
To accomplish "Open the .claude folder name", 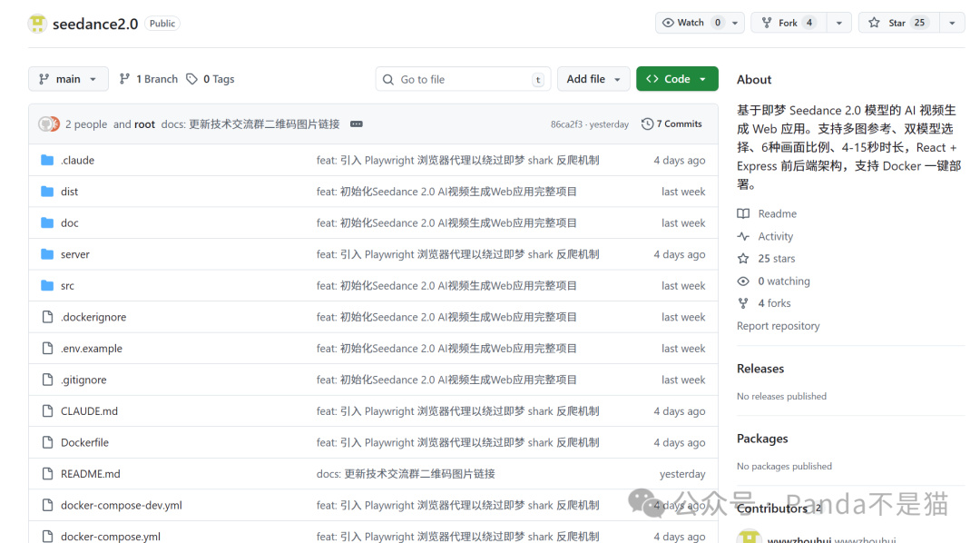I will [x=77, y=160].
